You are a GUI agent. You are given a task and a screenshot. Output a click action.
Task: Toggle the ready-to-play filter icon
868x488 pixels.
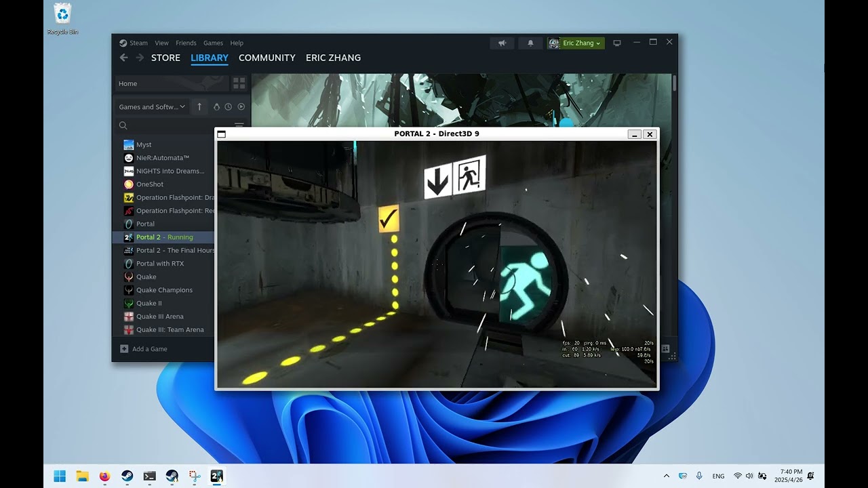click(x=241, y=106)
